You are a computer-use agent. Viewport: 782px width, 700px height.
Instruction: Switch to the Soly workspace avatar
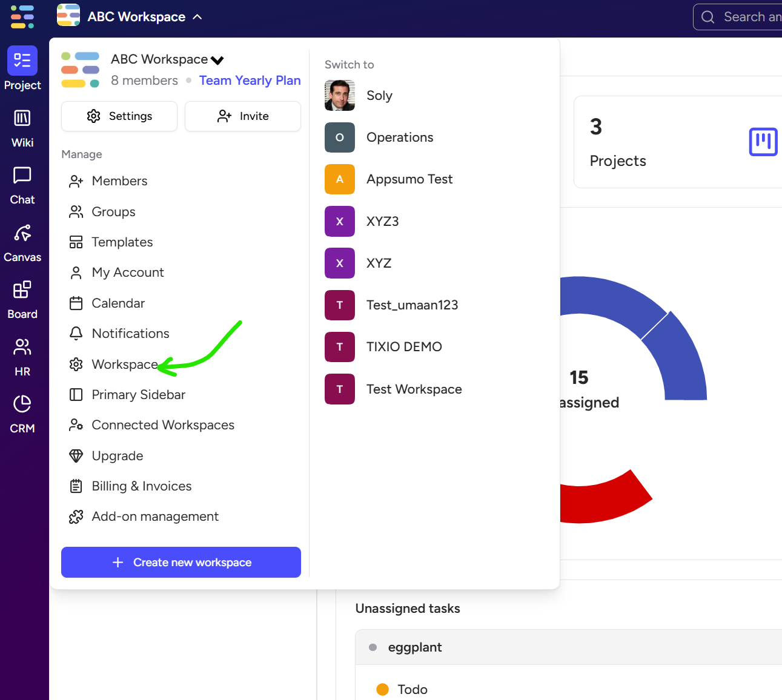[x=340, y=96]
